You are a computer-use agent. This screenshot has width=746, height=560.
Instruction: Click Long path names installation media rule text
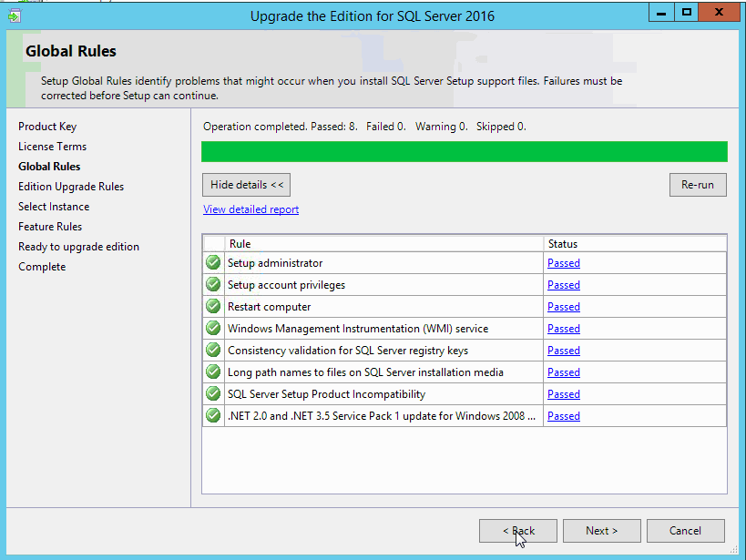(x=365, y=372)
